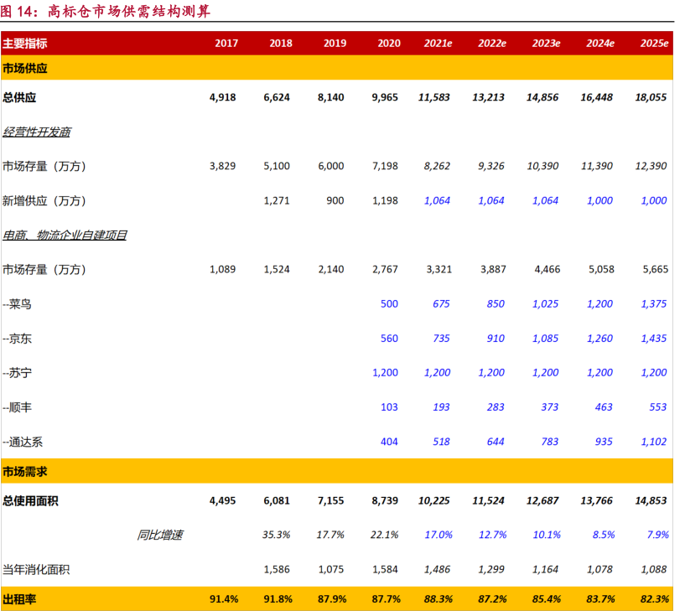Select the 总供应 row label
Image resolution: width=685 pixels, height=616 pixels.
(x=19, y=97)
